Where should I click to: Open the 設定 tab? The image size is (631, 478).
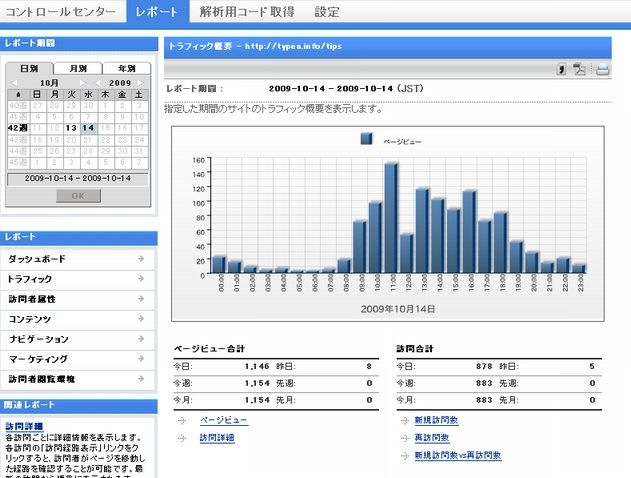(327, 11)
